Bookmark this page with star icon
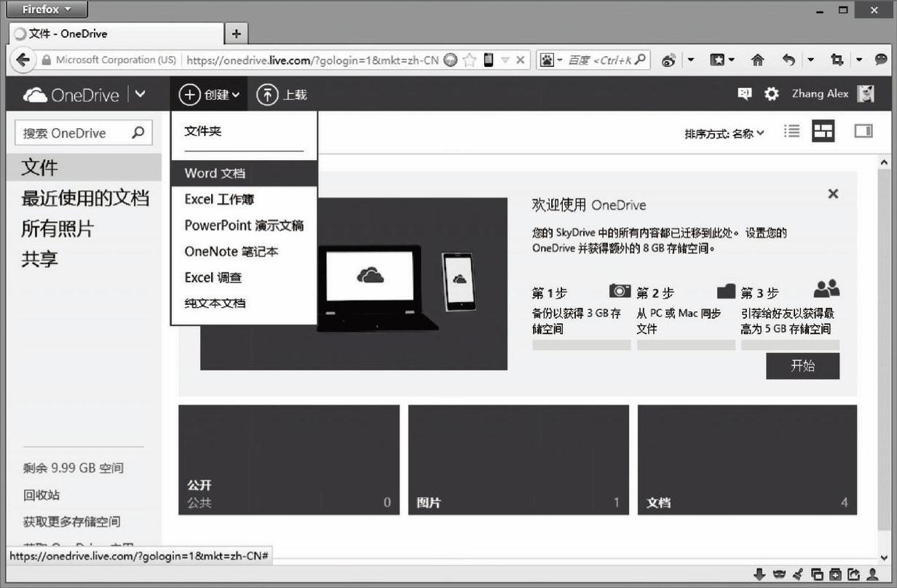897x588 pixels. click(470, 60)
